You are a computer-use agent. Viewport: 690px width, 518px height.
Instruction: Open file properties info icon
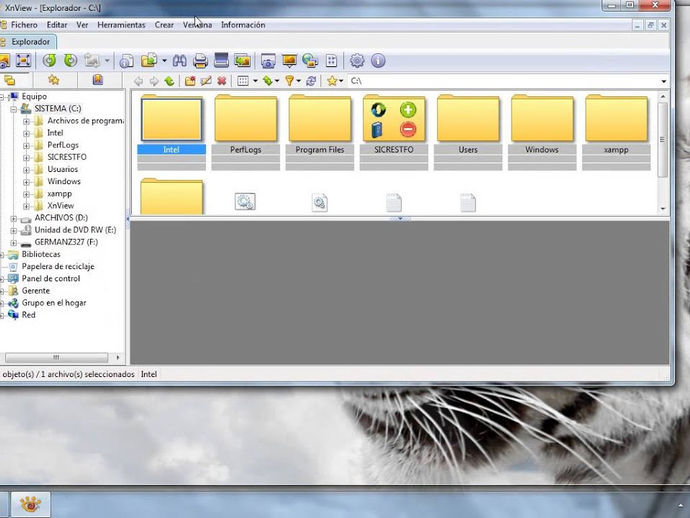click(x=127, y=61)
